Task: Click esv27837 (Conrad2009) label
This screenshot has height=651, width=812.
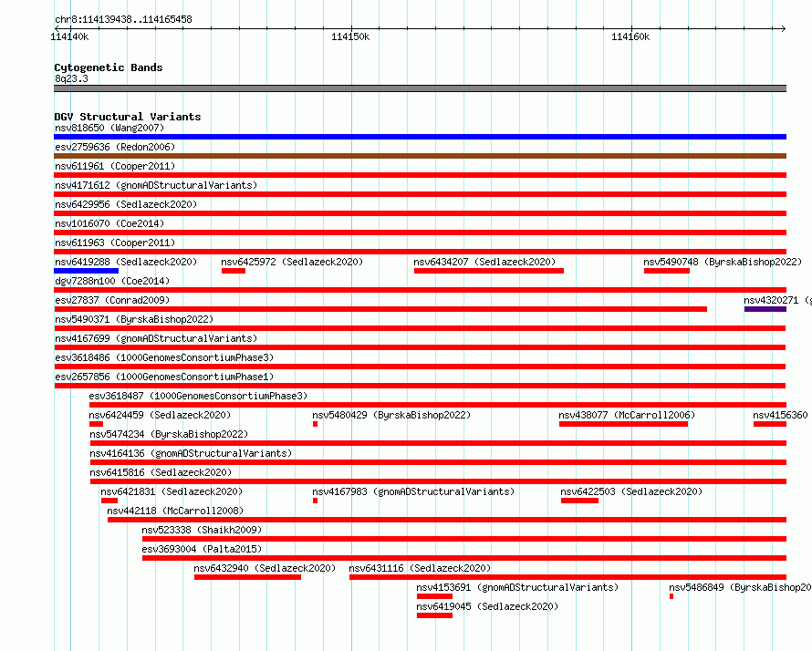Action: 112,300
